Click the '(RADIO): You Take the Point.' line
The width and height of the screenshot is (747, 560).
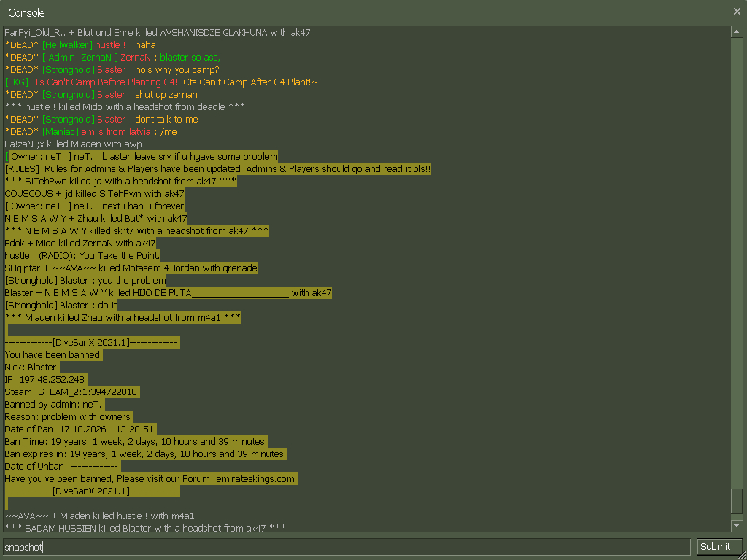click(82, 255)
